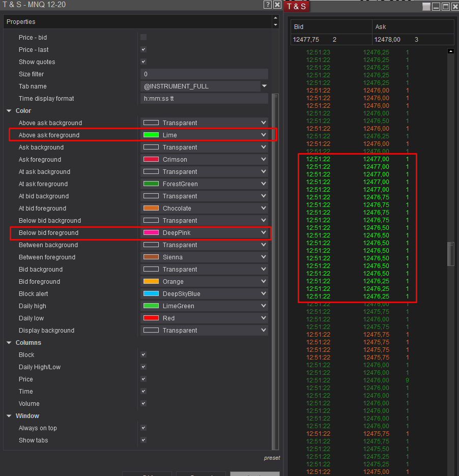Collapse the Window section

pyautogui.click(x=9, y=416)
